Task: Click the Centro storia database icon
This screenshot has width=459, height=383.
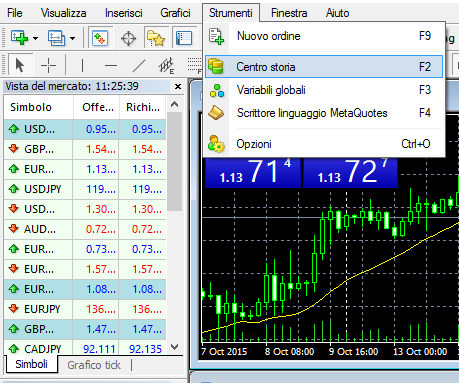Action: click(x=215, y=66)
